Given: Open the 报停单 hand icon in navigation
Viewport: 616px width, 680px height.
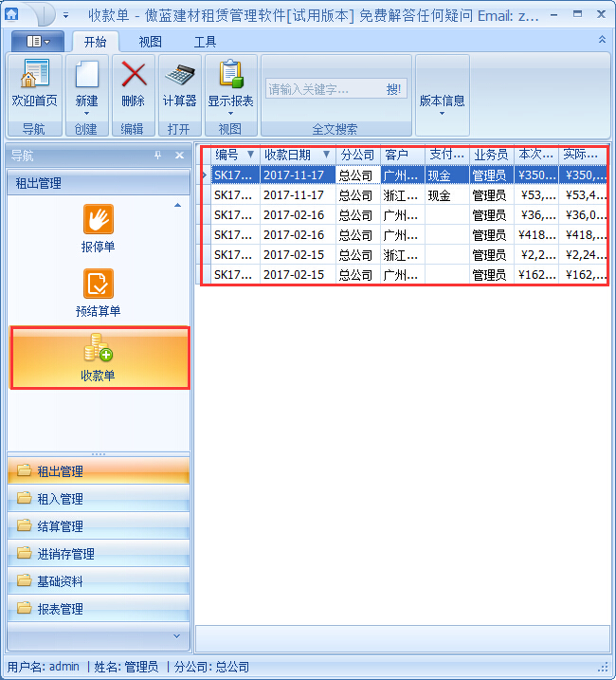Looking at the screenshot, I should pos(99,219).
